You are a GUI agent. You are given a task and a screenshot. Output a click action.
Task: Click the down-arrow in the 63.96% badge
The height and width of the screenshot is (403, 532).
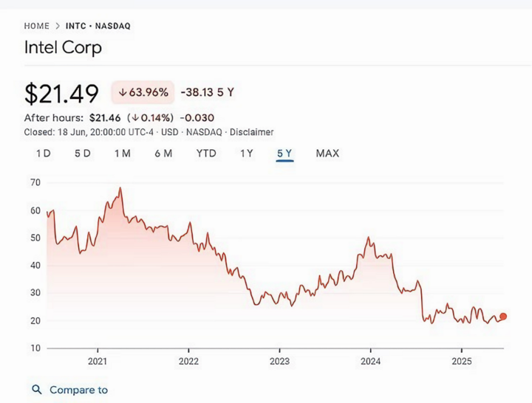point(123,92)
